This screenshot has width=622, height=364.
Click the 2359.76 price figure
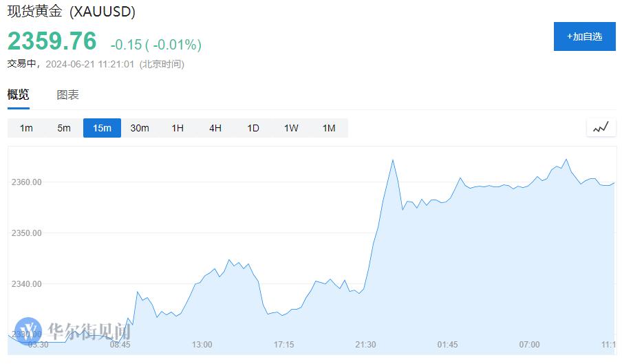pos(52,41)
